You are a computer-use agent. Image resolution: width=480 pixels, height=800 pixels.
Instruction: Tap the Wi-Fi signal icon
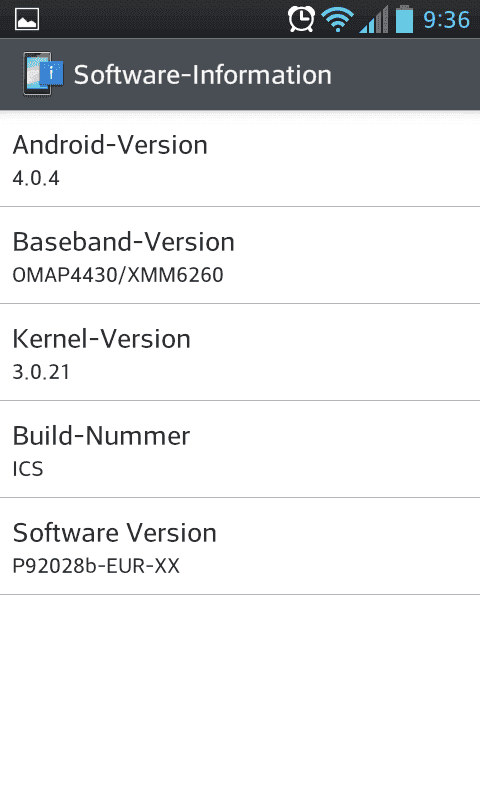(x=337, y=20)
